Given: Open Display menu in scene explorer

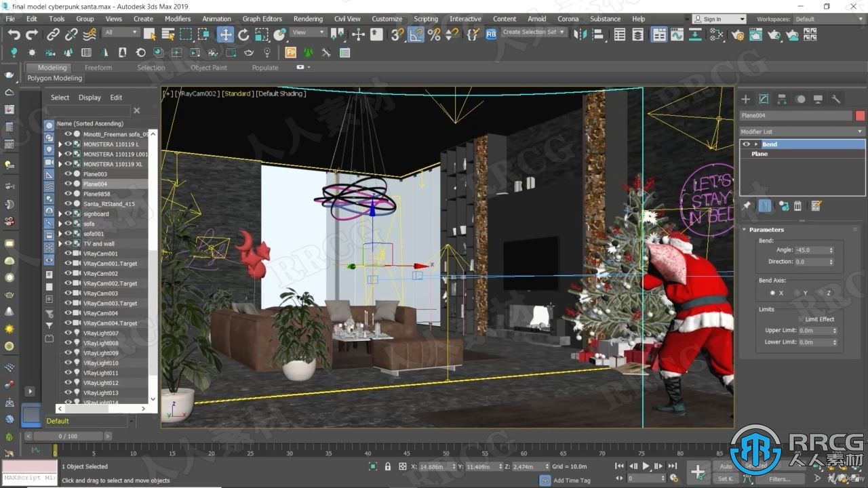Looking at the screenshot, I should pos(90,98).
